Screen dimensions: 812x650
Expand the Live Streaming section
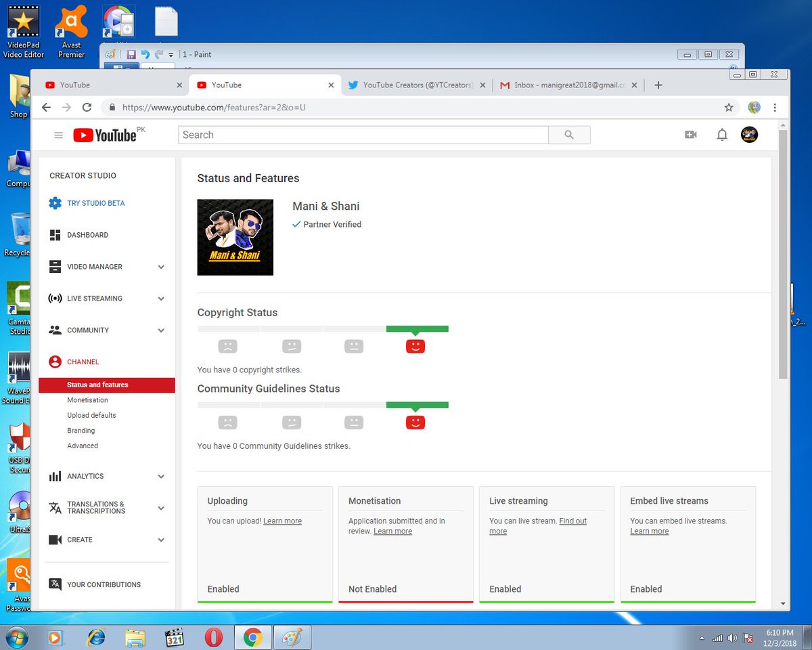161,299
